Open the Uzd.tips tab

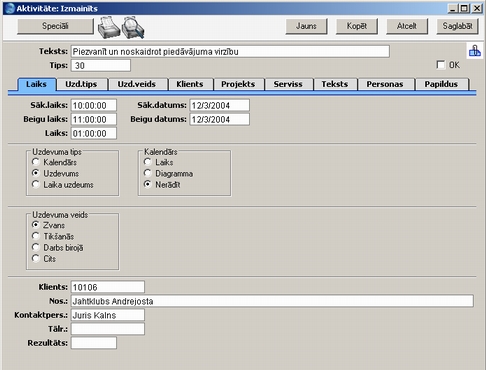point(81,84)
